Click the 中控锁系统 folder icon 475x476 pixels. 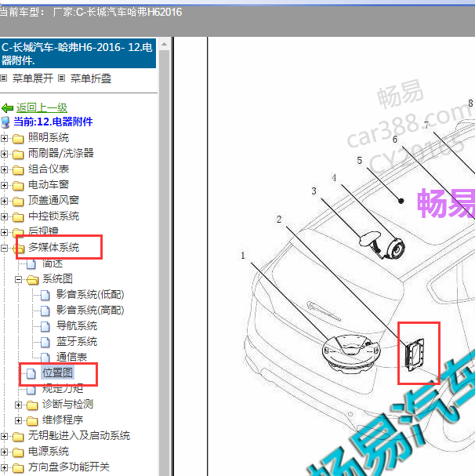coord(18,217)
